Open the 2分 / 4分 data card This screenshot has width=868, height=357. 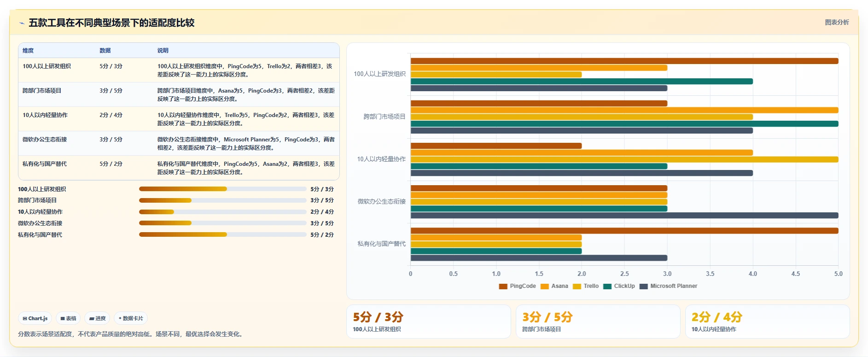pyautogui.click(x=767, y=322)
